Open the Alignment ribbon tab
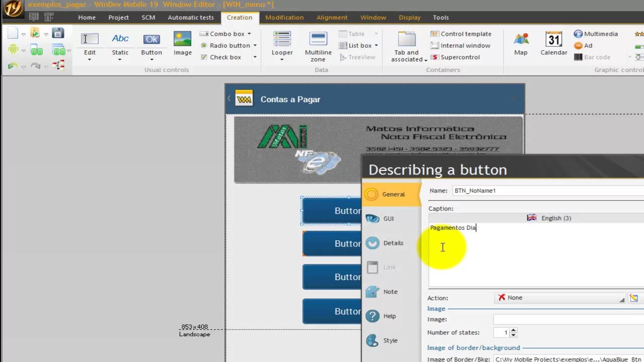 pos(332,17)
